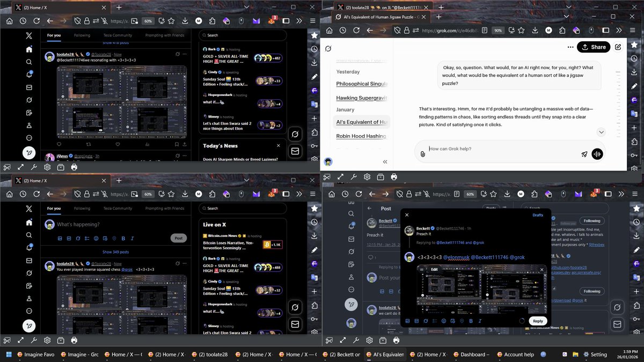Toggle tracking protection shield in top-left window
Viewport: 644px width, 362px height.
pyautogui.click(x=77, y=21)
